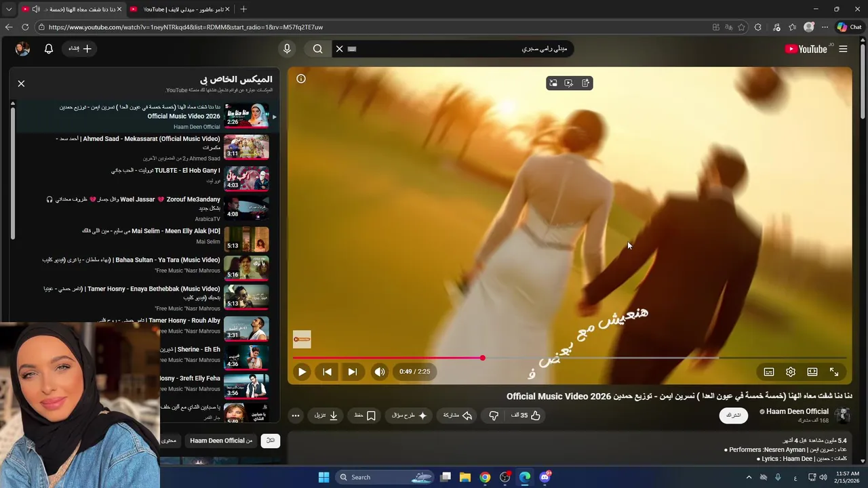
Task: Close the mix playlist panel
Action: (21, 83)
